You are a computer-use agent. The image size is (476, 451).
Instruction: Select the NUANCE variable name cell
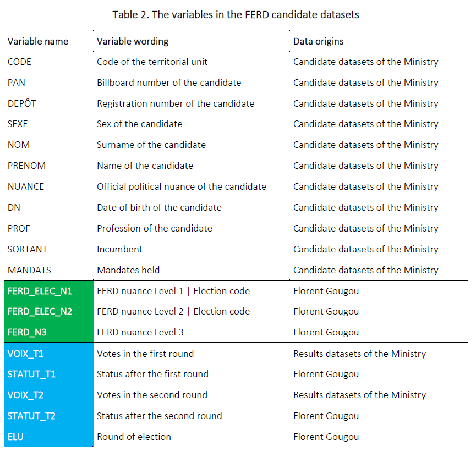tap(26, 186)
